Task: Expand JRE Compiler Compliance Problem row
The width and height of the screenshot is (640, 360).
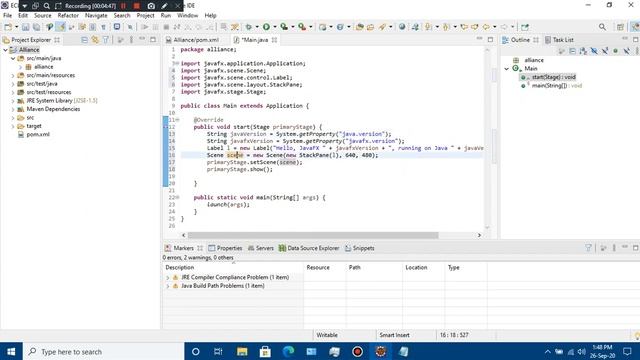Action: click(x=167, y=278)
